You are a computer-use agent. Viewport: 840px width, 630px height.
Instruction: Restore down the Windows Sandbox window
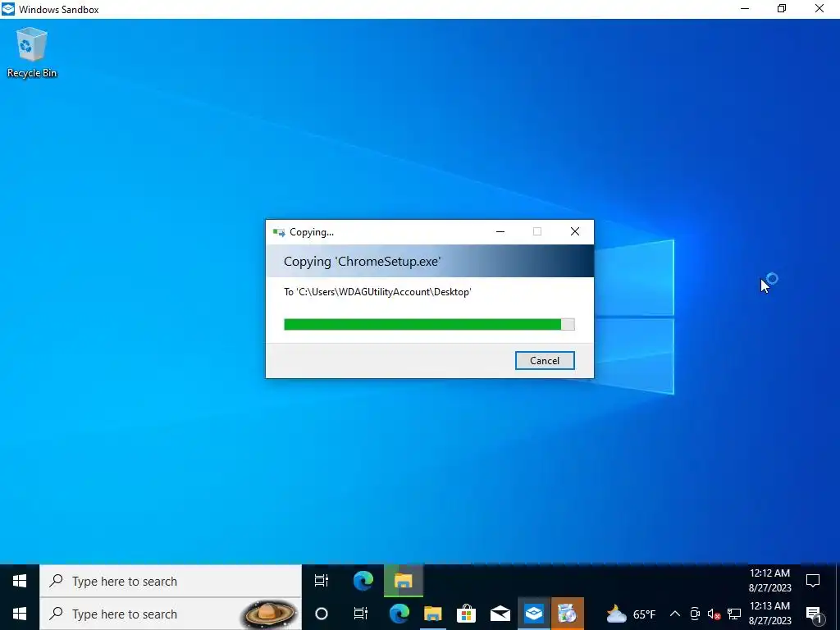coord(782,8)
